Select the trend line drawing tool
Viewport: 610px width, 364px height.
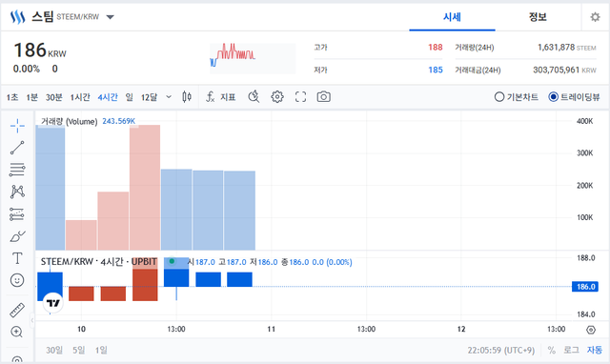pos(17,148)
